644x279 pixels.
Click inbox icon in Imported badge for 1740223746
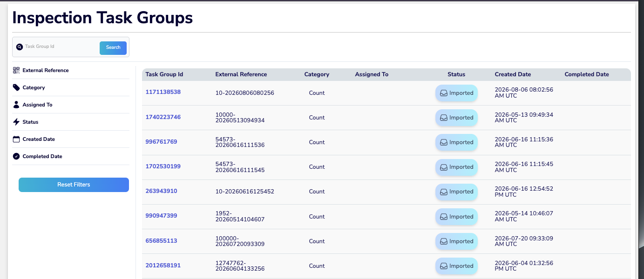444,118
